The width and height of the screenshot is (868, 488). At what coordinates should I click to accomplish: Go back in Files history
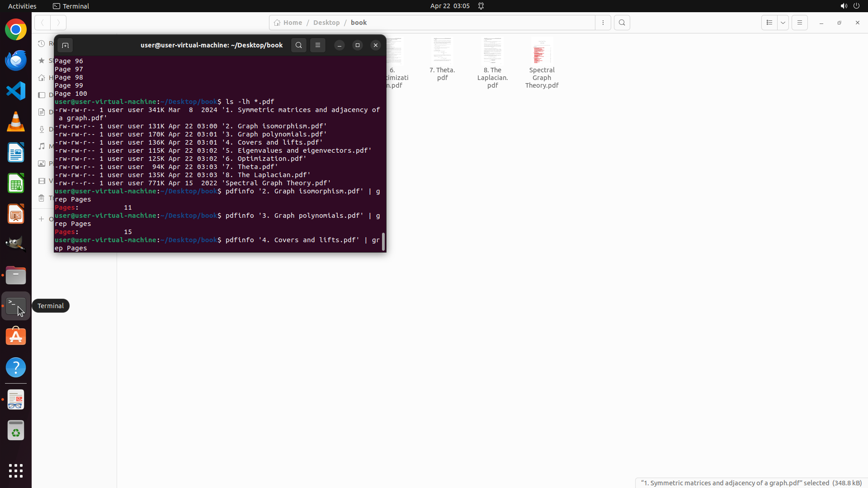pos(42,23)
